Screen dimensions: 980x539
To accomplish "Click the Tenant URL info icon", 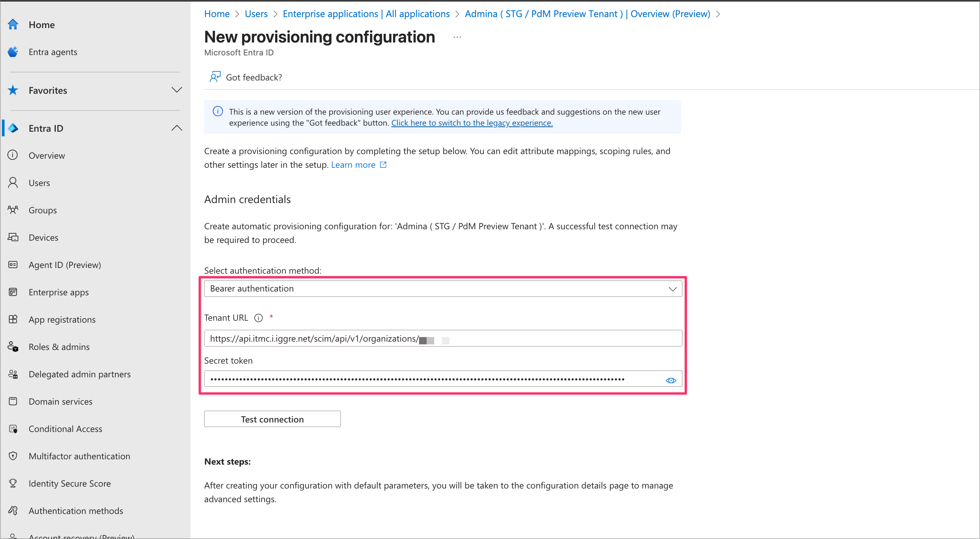I will pyautogui.click(x=258, y=318).
